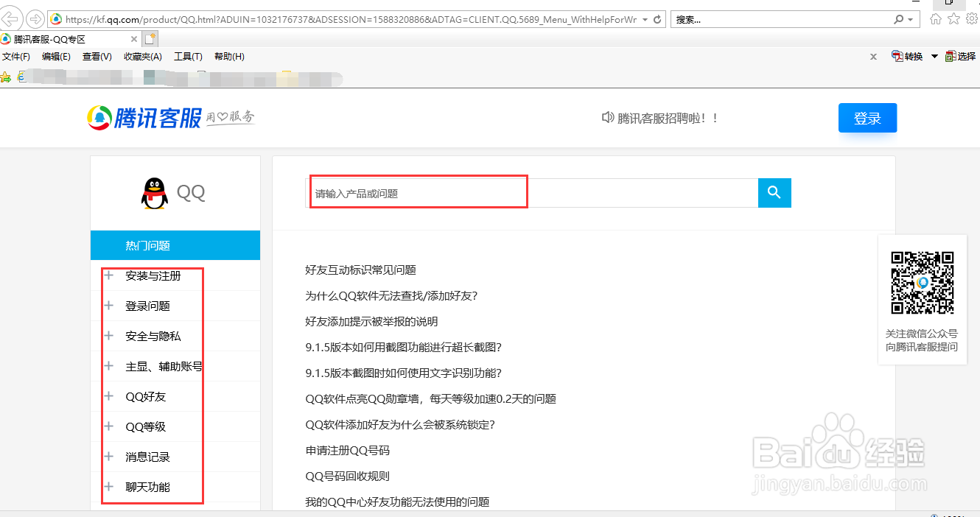Click the magnifier in browser search box
This screenshot has width=980, height=517.
(x=899, y=19)
